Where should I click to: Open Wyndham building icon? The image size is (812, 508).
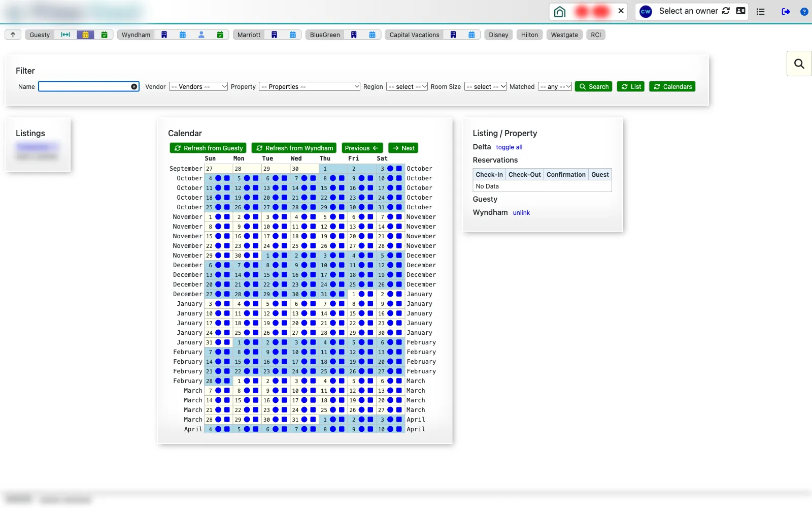pos(164,35)
